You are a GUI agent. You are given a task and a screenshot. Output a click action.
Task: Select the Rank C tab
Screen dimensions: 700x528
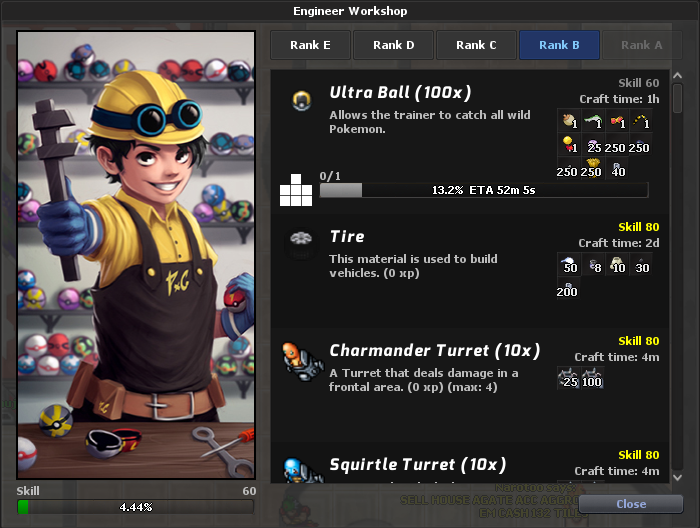click(x=476, y=45)
